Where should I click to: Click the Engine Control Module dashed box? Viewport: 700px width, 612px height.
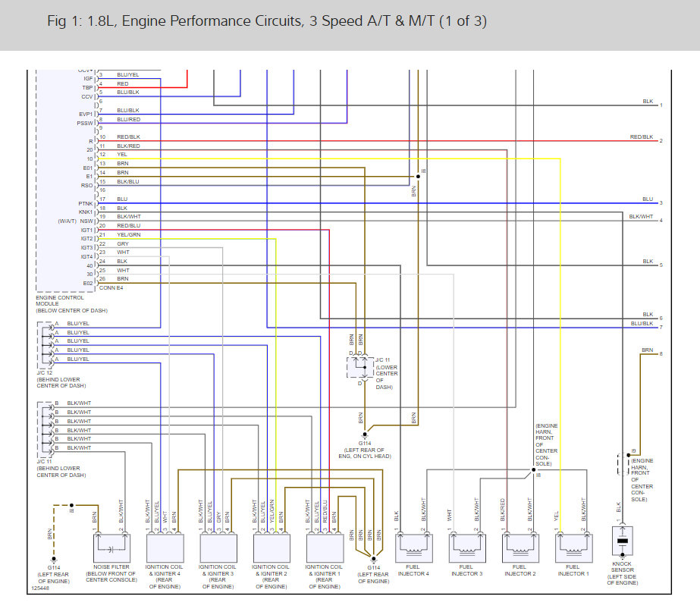[66, 180]
